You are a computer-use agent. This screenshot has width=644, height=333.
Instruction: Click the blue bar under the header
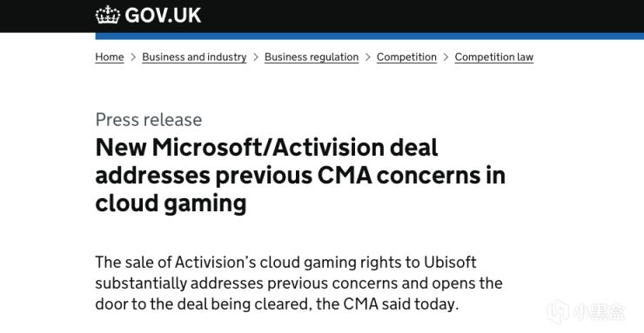[370, 37]
